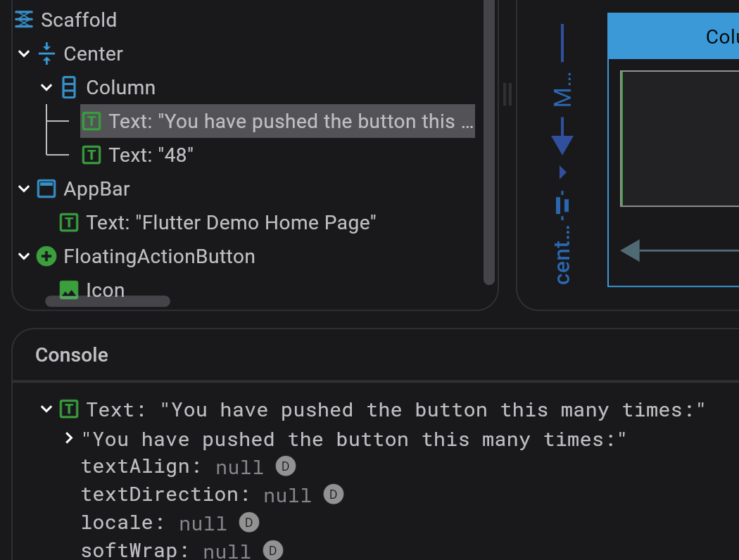Click the Text icon for "Flutter Demo Home Page"
Viewport: 739px width, 560px height.
coord(68,222)
